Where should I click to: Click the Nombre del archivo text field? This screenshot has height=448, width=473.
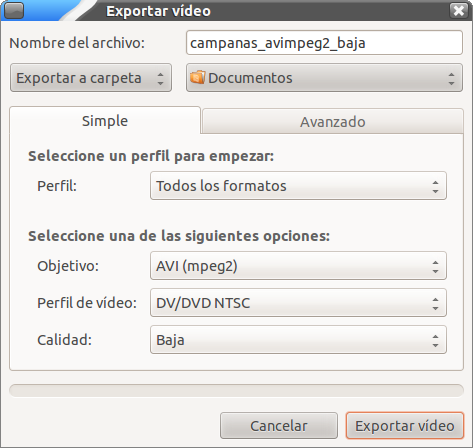324,43
